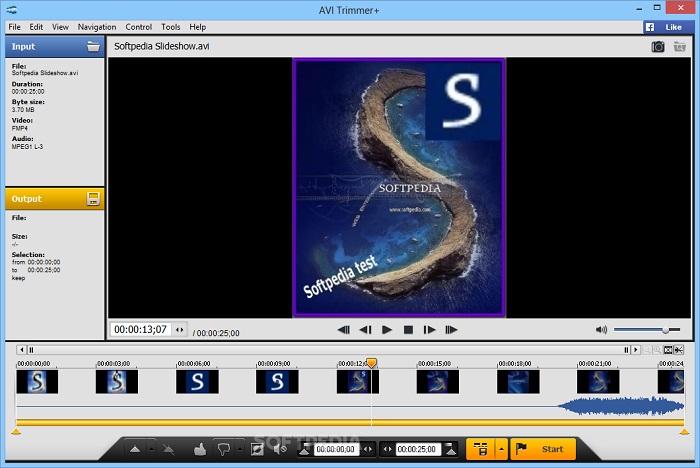
Task: Click the Input panel header
Action: pos(54,46)
